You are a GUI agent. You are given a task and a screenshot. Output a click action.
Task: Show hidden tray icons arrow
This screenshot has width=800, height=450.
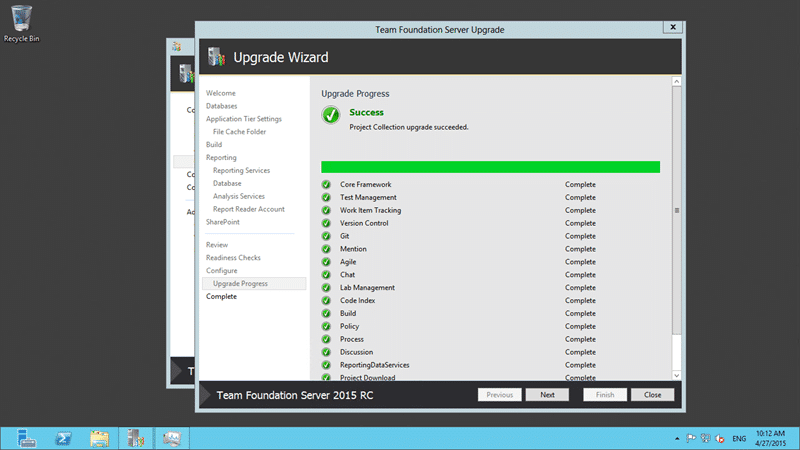(x=677, y=438)
